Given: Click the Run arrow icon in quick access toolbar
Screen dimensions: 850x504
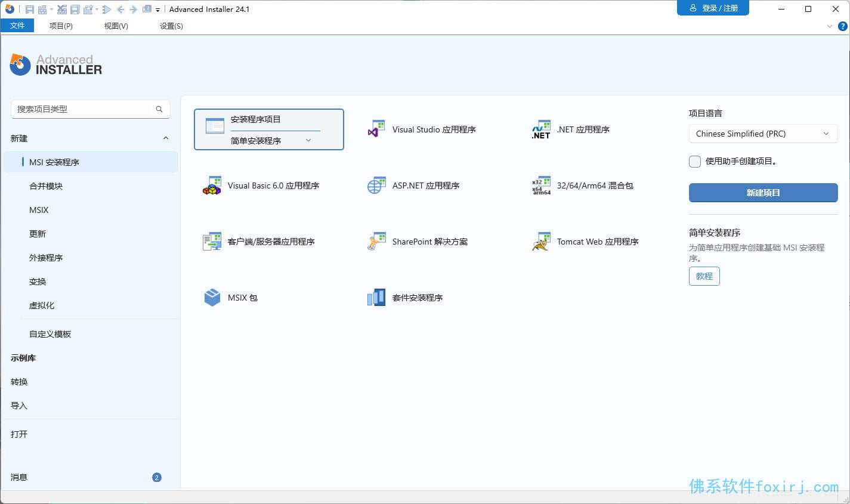Looking at the screenshot, I should (107, 10).
